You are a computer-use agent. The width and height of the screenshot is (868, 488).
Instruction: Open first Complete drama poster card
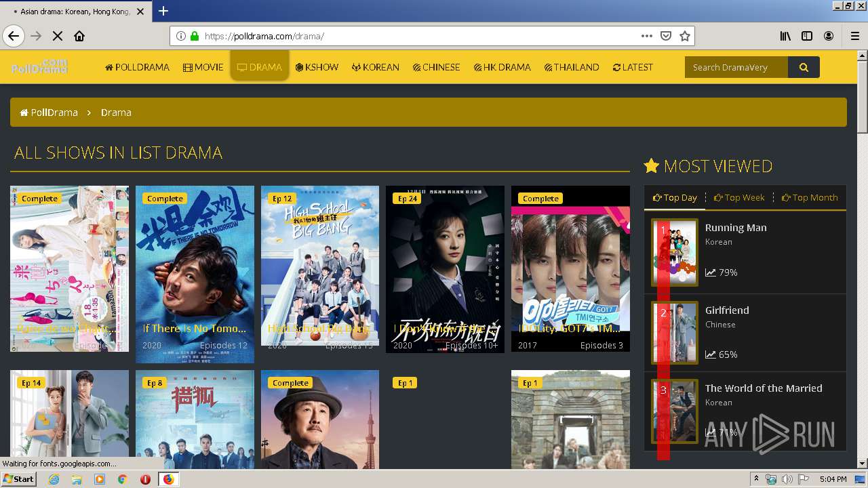(x=69, y=269)
